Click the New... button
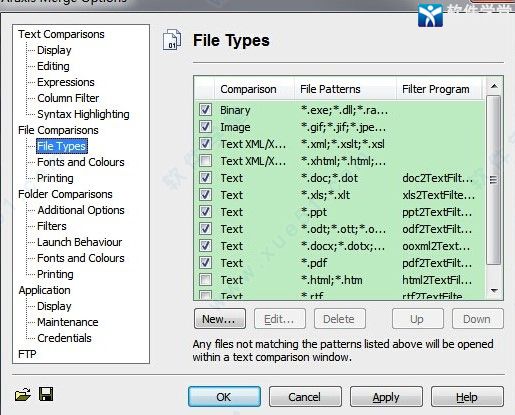Image resolution: width=515 pixels, height=415 pixels. 220,319
